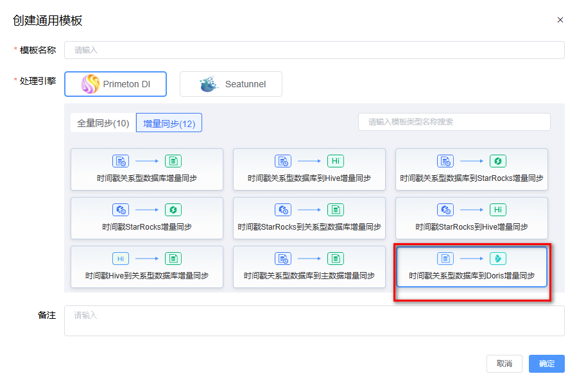577x392 pixels.
Task: Click inside the 备注 text area
Action: 314,321
